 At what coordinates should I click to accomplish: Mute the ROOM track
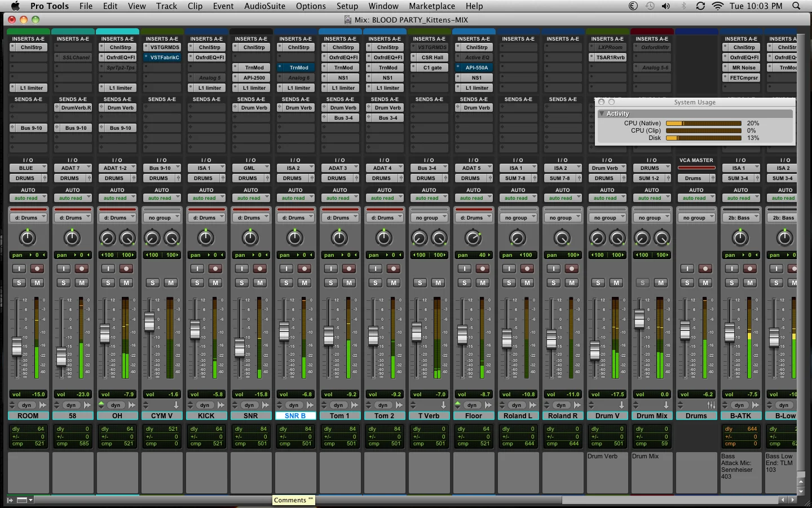[x=37, y=283]
